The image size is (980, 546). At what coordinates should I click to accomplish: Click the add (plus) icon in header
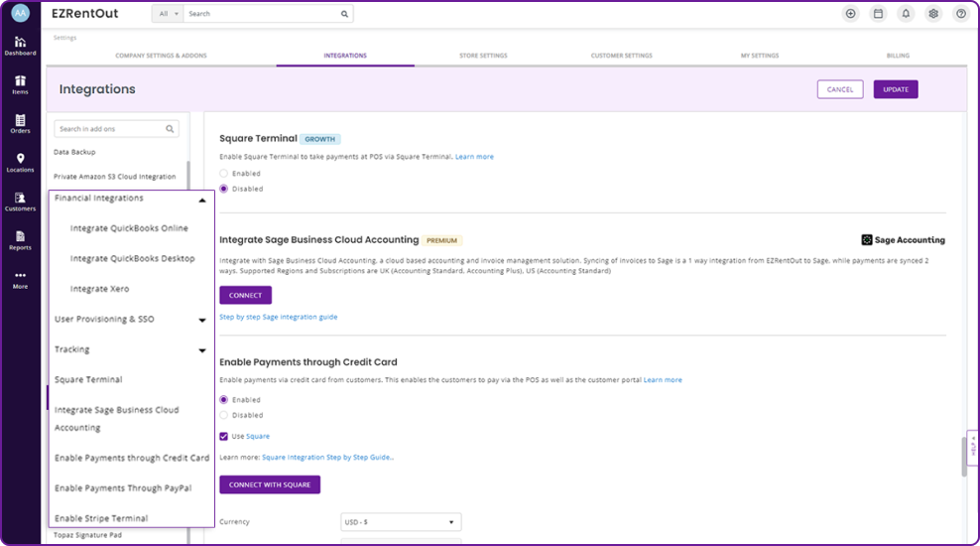tap(851, 14)
